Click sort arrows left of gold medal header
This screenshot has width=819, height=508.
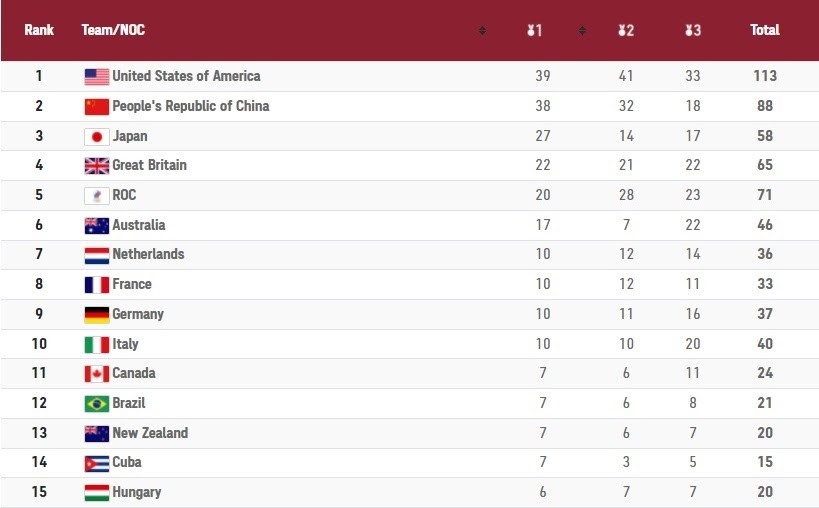[x=482, y=30]
